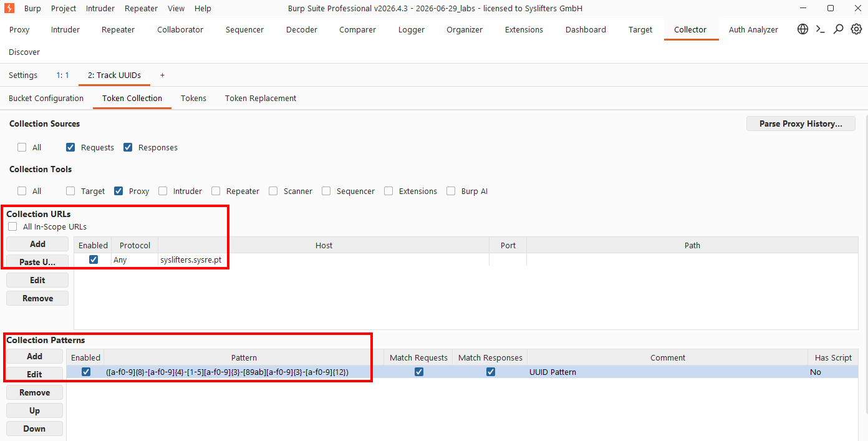Open the Bucket Configuration tab

46,98
